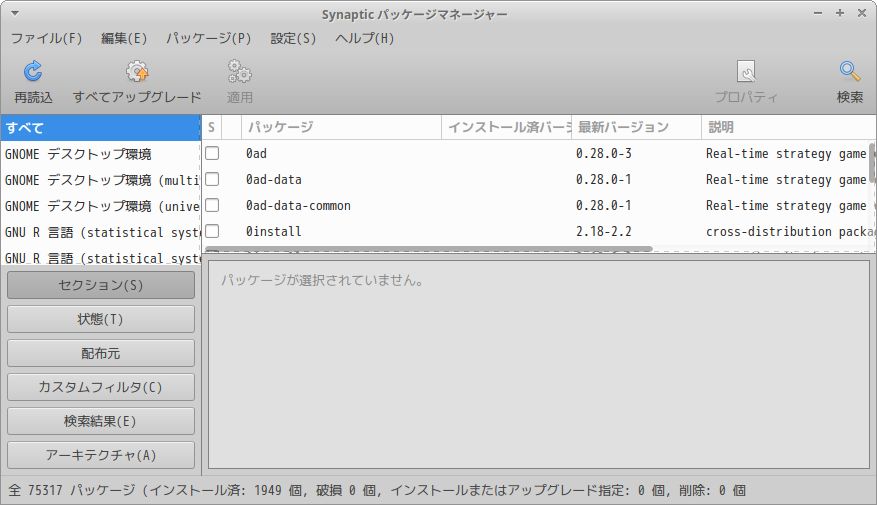Viewport: 877px width, 505px height.
Task: Click the アーキテクチャ(A) button
Action: 101,455
